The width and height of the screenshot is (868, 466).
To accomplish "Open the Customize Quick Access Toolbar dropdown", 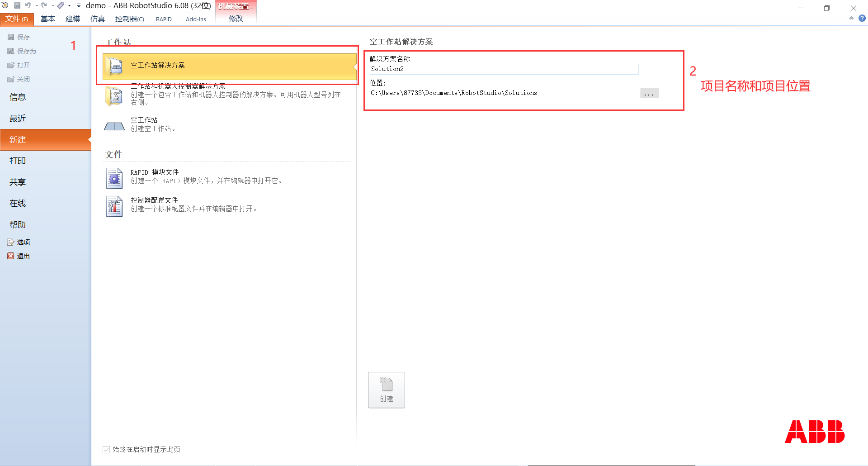I will coord(79,6).
